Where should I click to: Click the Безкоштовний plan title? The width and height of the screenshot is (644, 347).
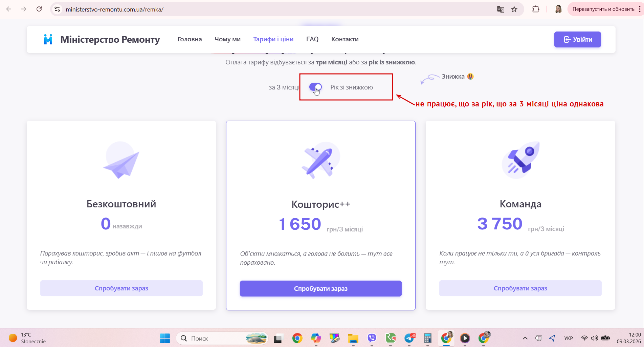(x=121, y=204)
